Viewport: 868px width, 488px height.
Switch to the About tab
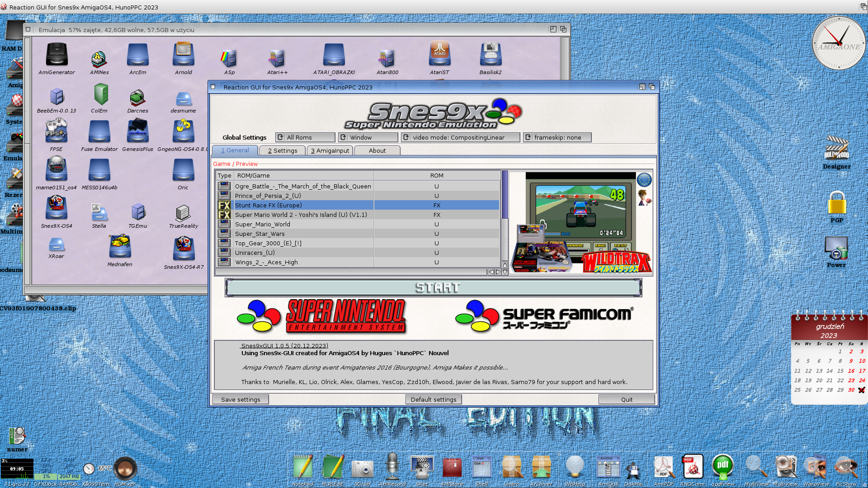tap(377, 150)
